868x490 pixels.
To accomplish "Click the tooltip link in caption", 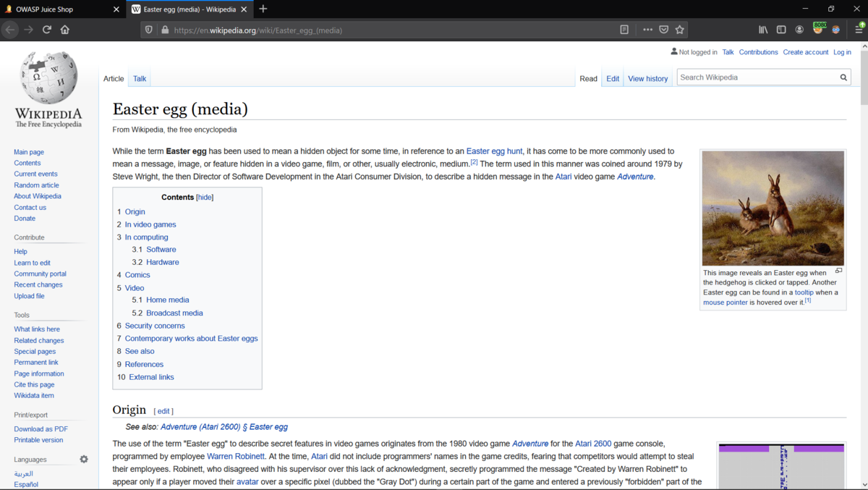I will pos(804,292).
